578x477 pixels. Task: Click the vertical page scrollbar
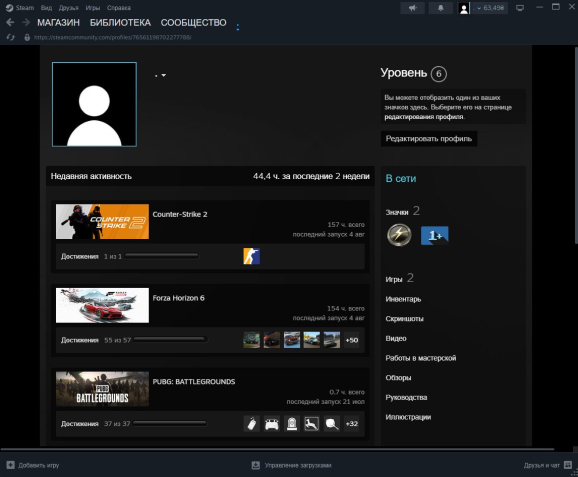coord(576,146)
